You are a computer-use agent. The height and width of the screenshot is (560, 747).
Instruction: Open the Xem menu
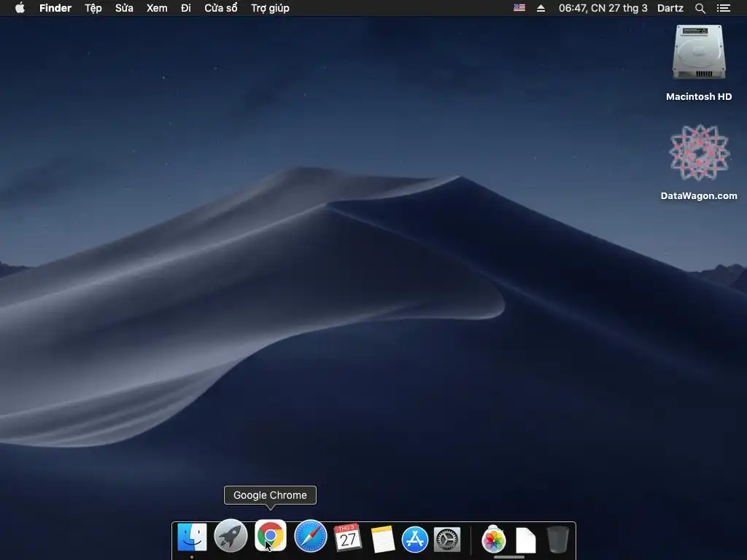coord(157,8)
